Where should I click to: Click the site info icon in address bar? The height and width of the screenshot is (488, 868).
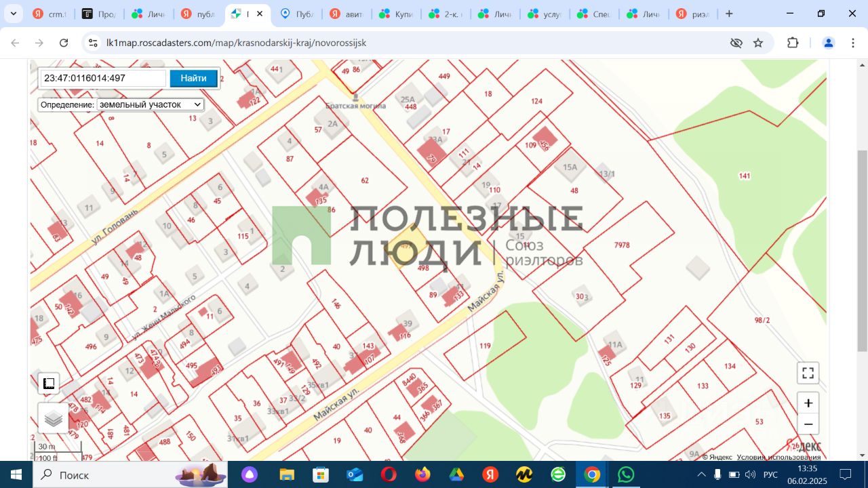point(94,43)
